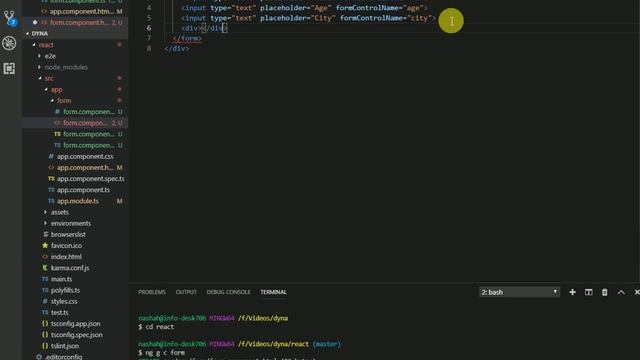Open tsconfig.spec.json file

[x=77, y=335]
